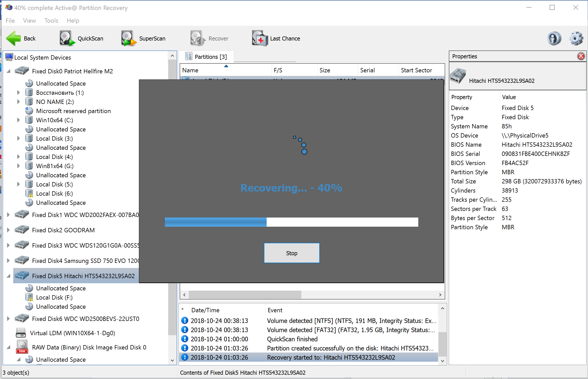Image resolution: width=588 pixels, height=379 pixels.
Task: Open settings via the gear icon
Action: pyautogui.click(x=576, y=38)
